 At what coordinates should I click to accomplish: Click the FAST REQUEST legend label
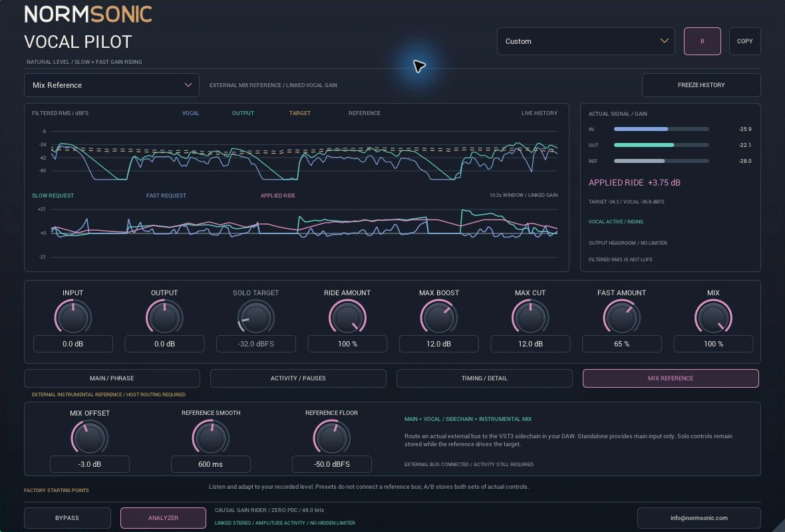pyautogui.click(x=166, y=196)
